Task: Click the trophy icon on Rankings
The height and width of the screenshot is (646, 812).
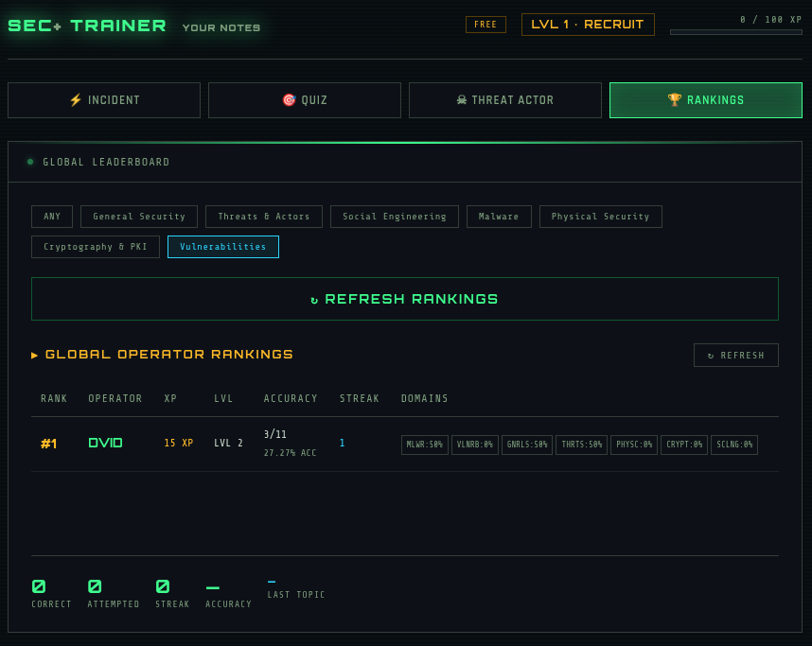Action: pos(675,99)
